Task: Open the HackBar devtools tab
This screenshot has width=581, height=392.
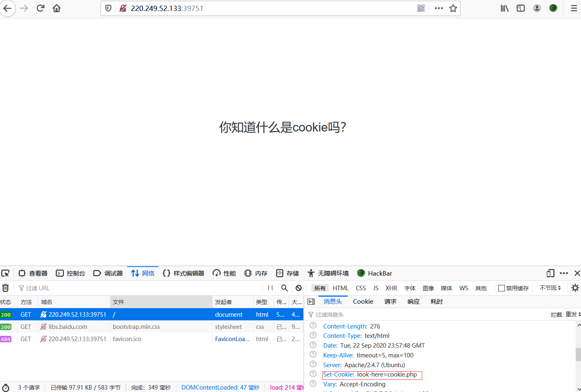Action: (x=375, y=273)
